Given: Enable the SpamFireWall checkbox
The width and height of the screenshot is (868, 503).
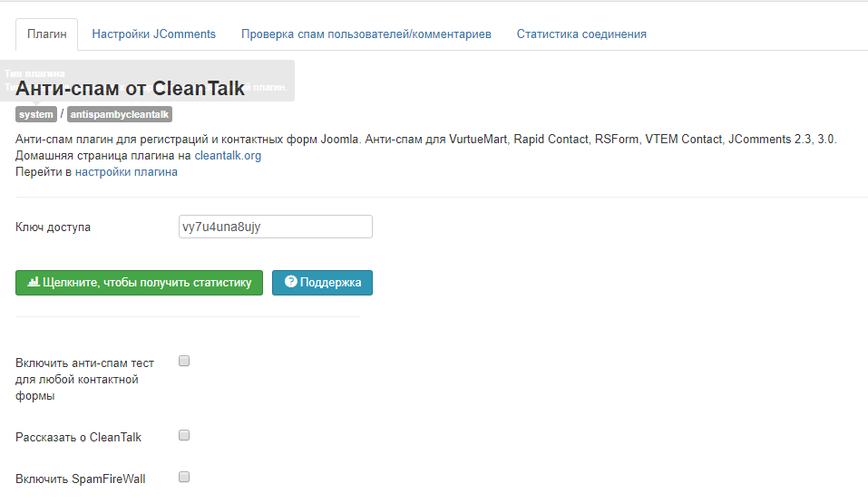Looking at the screenshot, I should pos(184,477).
